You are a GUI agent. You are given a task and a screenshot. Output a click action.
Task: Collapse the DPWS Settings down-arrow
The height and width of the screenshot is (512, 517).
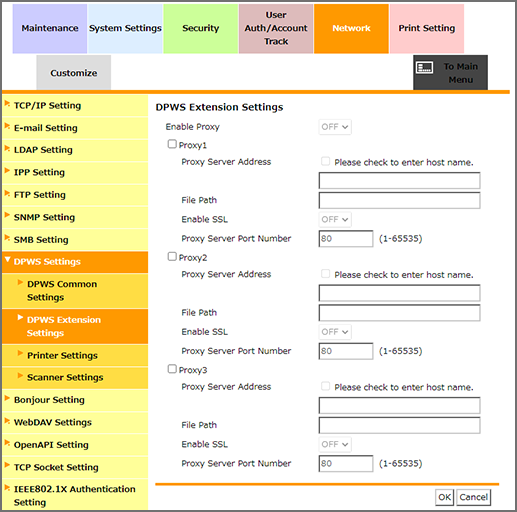click(x=7, y=260)
